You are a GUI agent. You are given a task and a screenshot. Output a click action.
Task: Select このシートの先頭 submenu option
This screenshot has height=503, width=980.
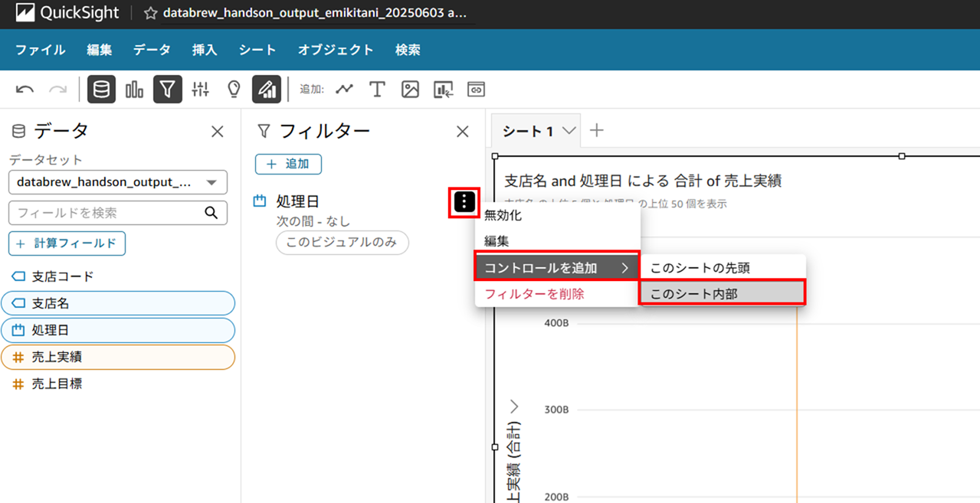pyautogui.click(x=722, y=268)
